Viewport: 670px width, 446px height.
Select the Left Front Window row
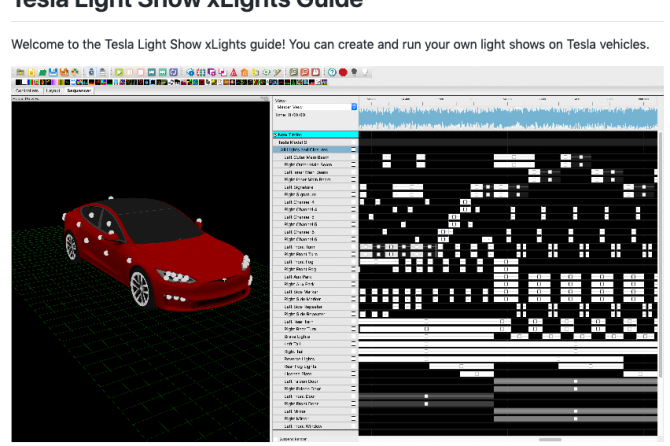click(x=315, y=426)
